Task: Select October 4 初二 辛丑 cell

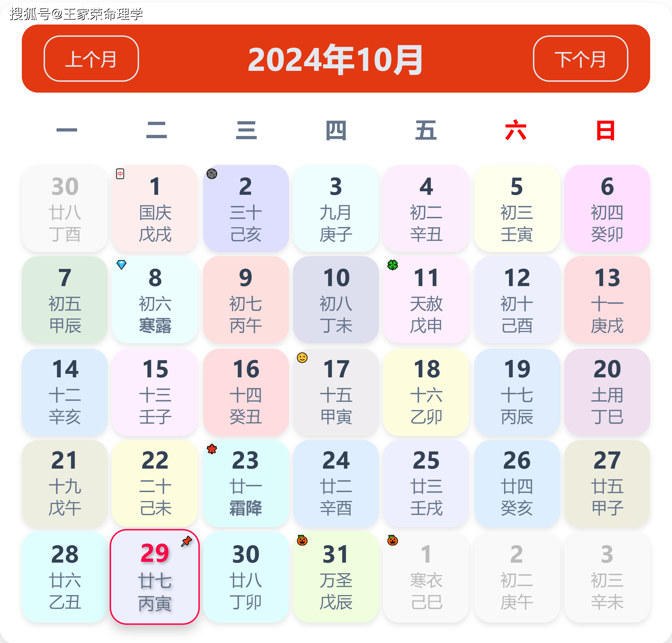Action: coord(426,209)
